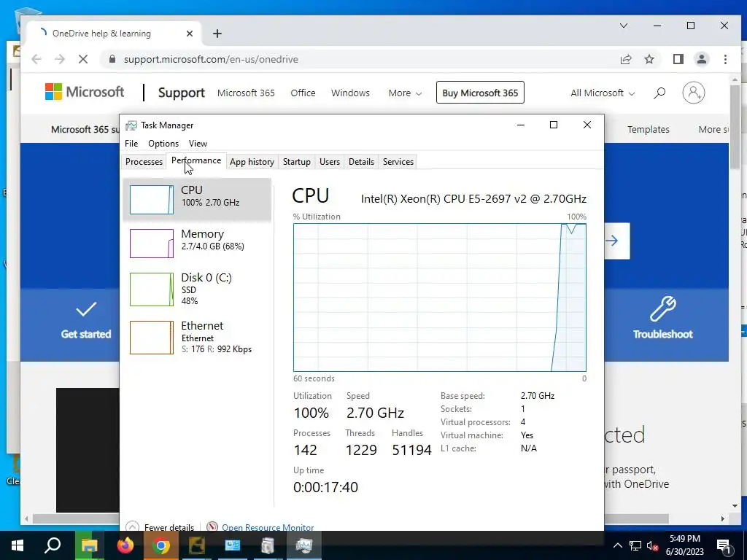Open Task Manager File menu
747x560 pixels.
coord(131,144)
